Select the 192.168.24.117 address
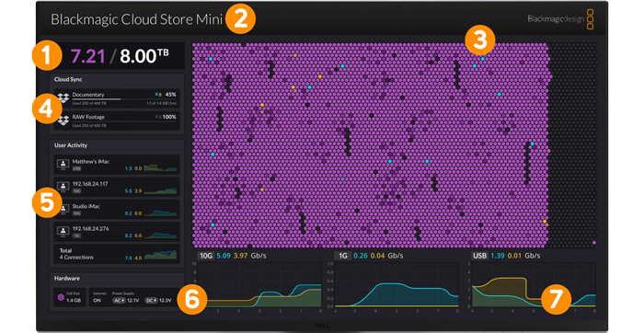644x333 pixels. click(x=90, y=184)
